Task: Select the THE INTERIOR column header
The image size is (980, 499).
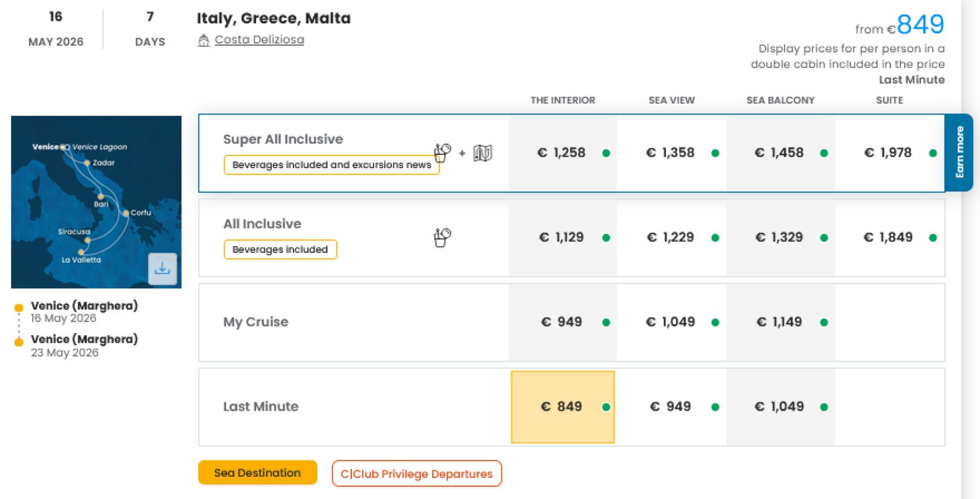Action: [562, 100]
